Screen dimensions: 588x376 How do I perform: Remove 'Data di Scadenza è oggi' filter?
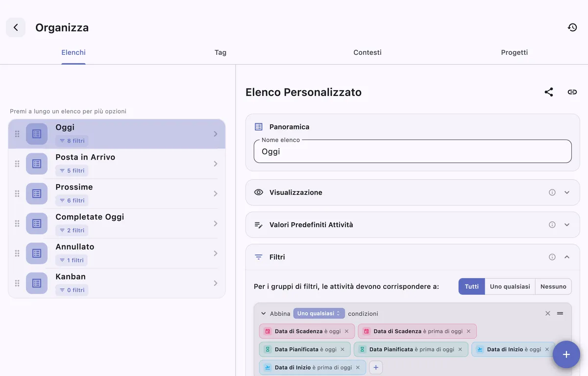(346, 331)
